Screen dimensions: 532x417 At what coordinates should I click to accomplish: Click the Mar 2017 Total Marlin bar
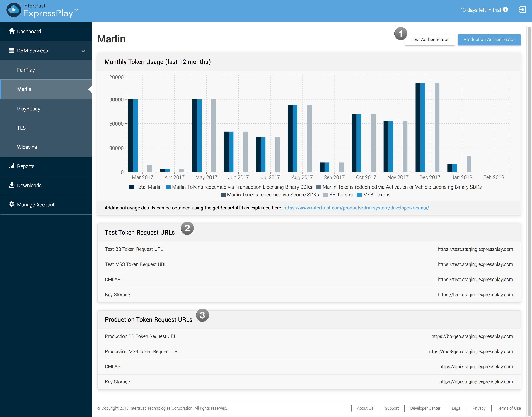pyautogui.click(x=131, y=136)
